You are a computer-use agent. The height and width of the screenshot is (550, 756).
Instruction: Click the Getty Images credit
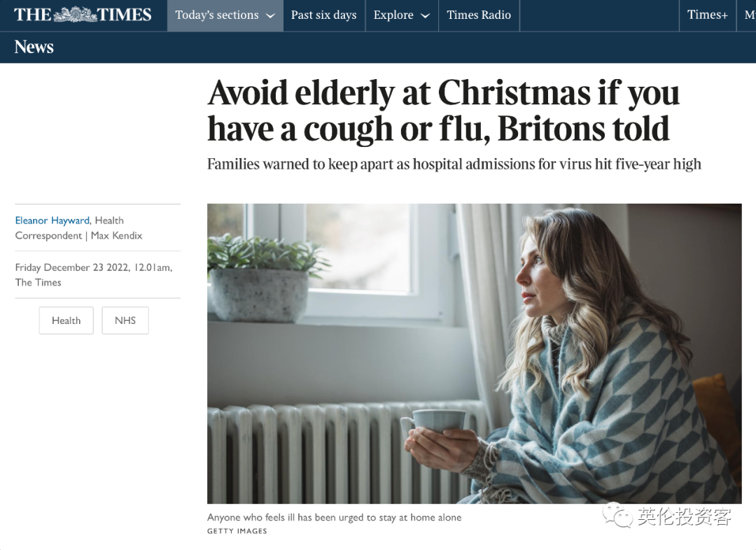237,530
